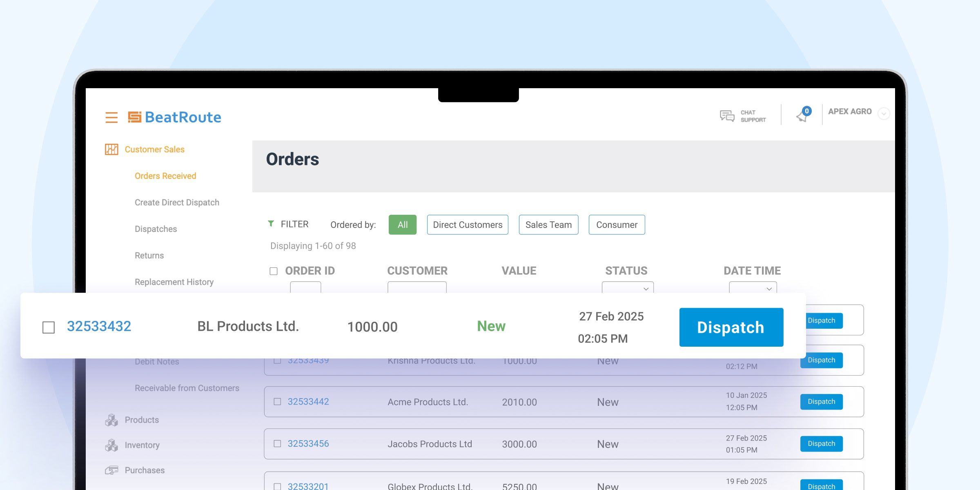Select Orders Received in sidebar
980x490 pixels.
[x=165, y=176]
